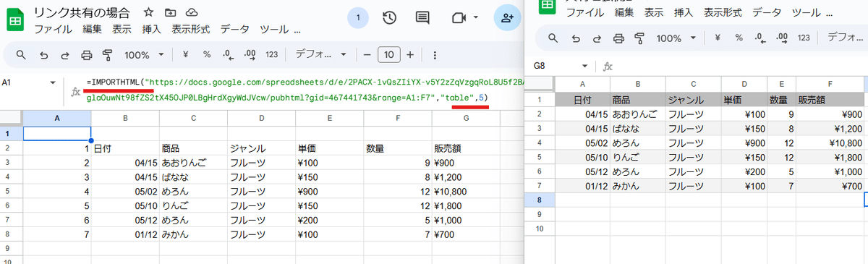
Task: Click search menus icon in left window
Action: point(21,55)
